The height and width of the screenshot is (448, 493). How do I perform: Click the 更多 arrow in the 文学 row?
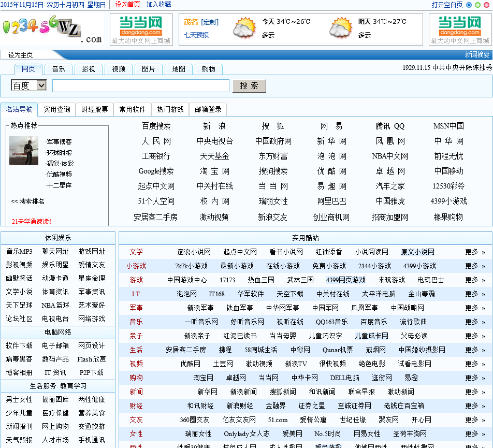tap(483, 252)
